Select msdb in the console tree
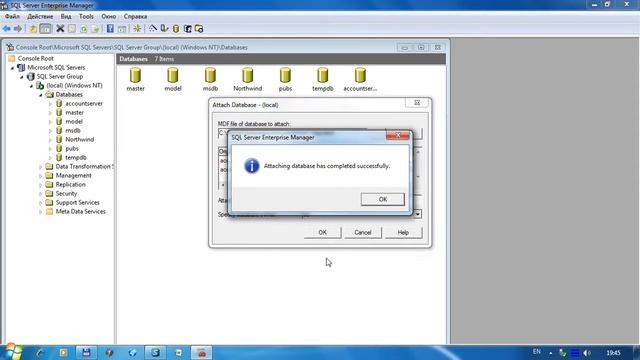640x360 pixels. [73, 131]
